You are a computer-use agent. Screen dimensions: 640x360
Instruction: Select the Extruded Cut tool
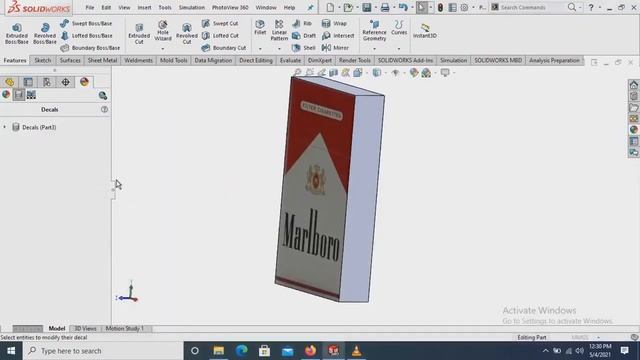[x=139, y=33]
